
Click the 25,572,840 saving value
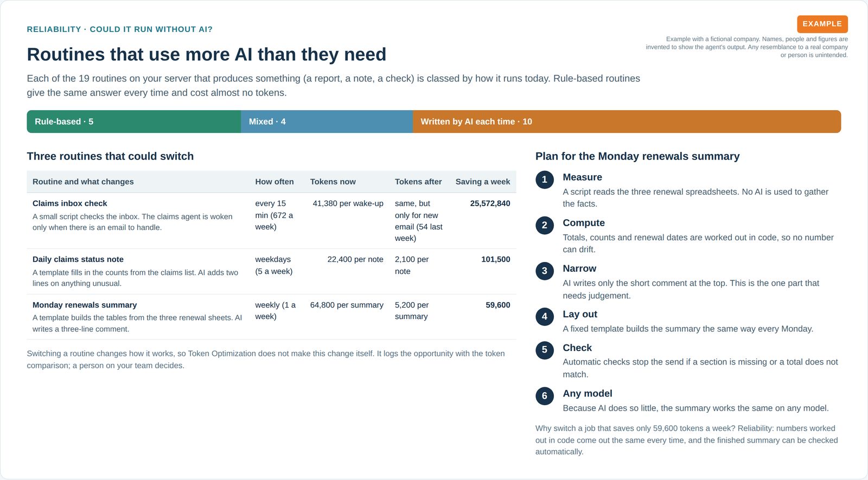coord(490,203)
